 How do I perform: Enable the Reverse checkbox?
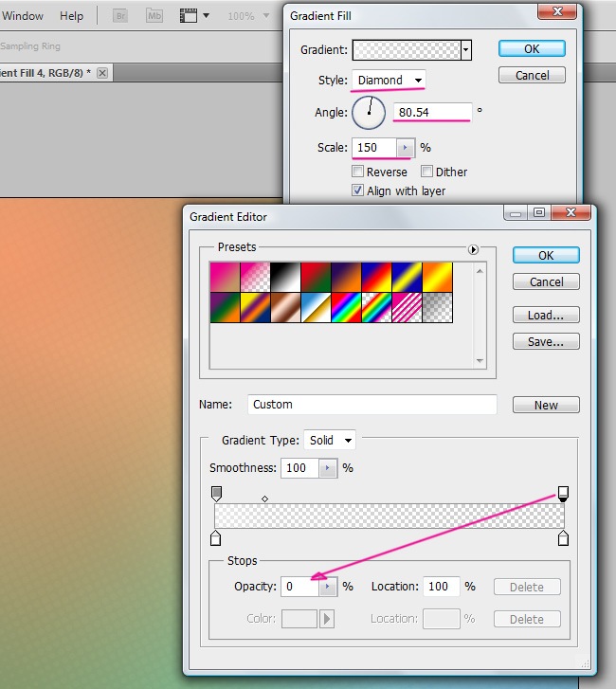pyautogui.click(x=358, y=172)
